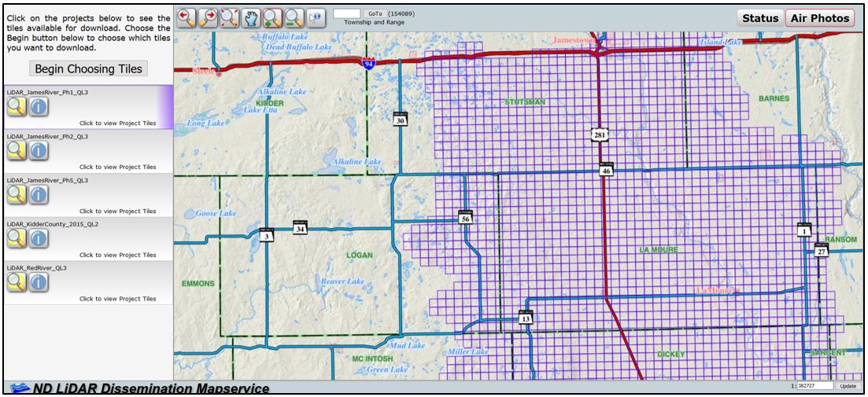Screen dimensions: 868x397
Task: Switch to the Status view
Action: click(759, 18)
